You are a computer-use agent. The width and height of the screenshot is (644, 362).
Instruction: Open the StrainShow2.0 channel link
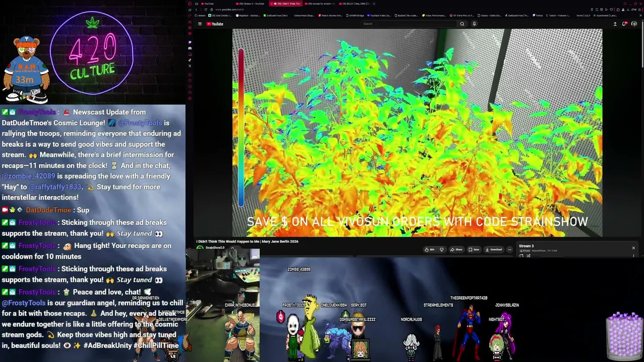click(x=215, y=247)
